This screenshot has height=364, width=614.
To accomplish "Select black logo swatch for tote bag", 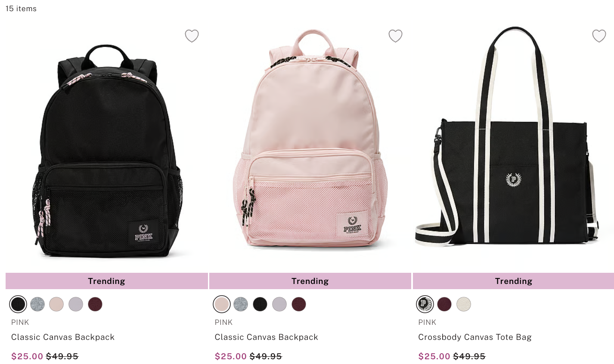I will click(x=425, y=304).
